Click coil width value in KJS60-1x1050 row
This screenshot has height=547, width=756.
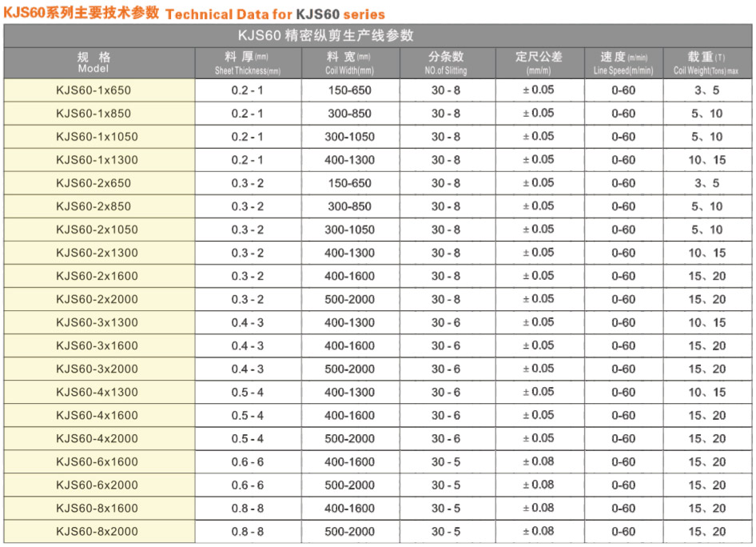(349, 137)
